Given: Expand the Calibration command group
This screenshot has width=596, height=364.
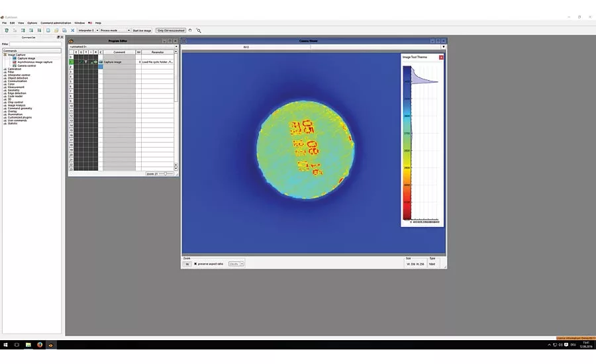Looking at the screenshot, I should [5, 69].
